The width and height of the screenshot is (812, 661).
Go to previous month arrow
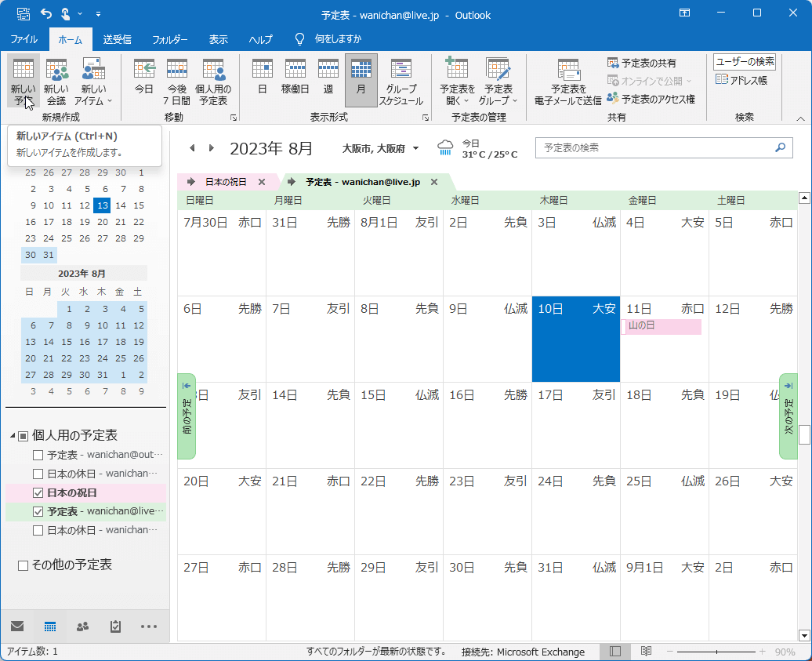(x=192, y=148)
